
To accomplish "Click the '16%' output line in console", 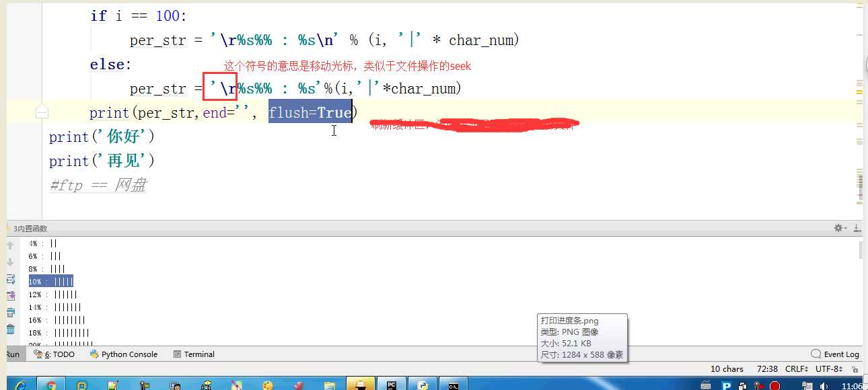I will pos(57,320).
